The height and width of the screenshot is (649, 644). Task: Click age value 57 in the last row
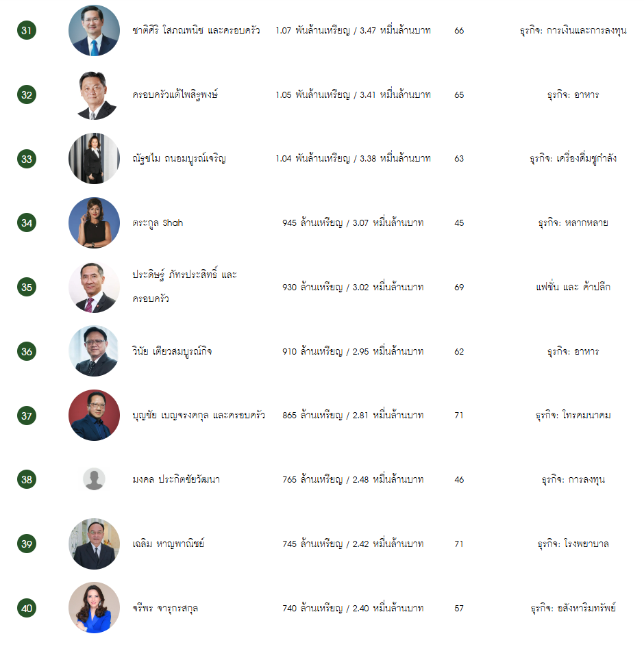[x=459, y=609]
